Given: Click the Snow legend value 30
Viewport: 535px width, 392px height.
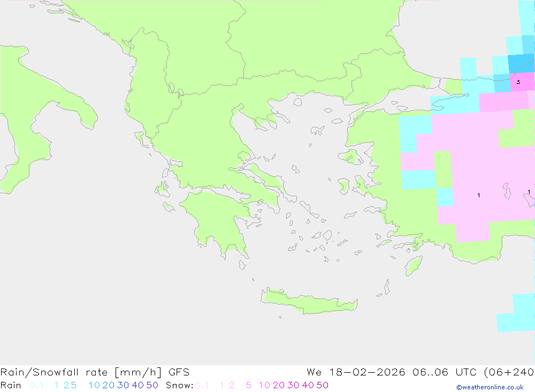Looking at the screenshot, I should pyautogui.click(x=293, y=385).
